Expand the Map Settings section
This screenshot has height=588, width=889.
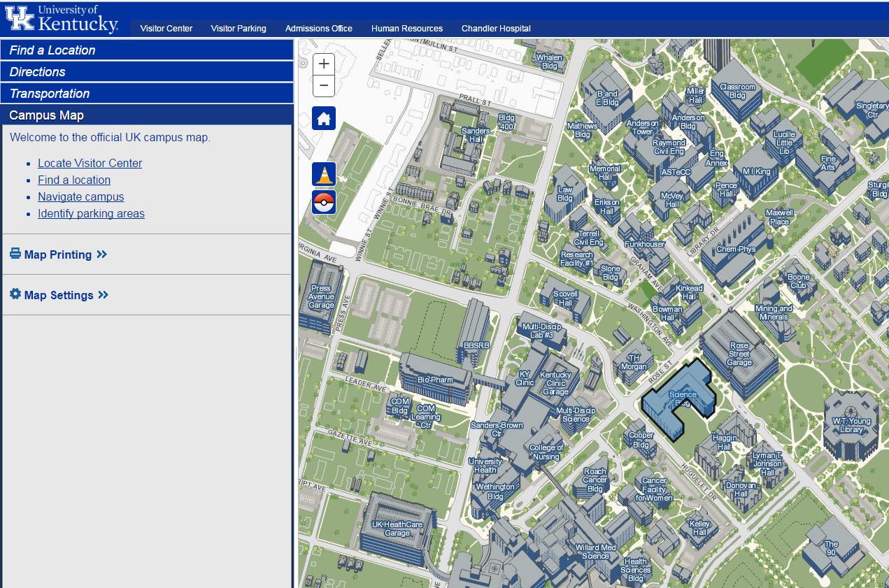[x=59, y=295]
